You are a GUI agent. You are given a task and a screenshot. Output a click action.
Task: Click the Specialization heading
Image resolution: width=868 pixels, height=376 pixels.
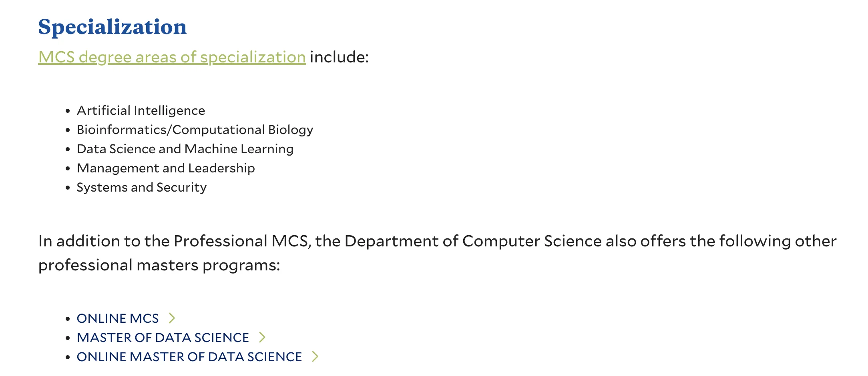(x=113, y=27)
